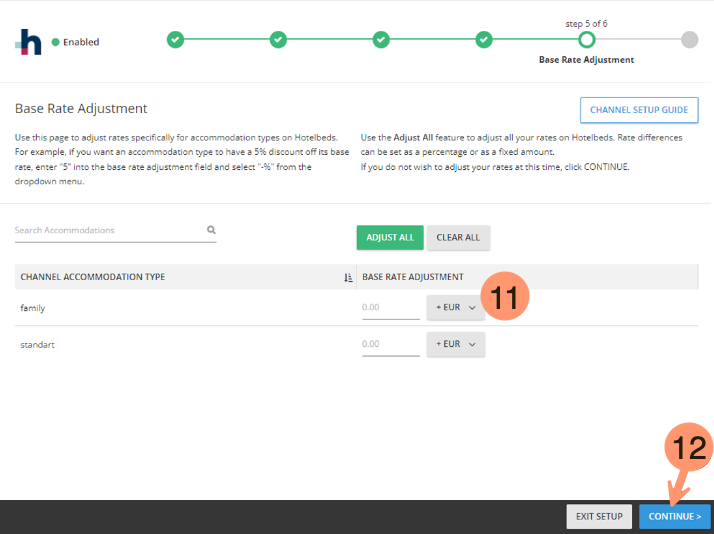Sort by channel accommodation type icon

tap(348, 277)
